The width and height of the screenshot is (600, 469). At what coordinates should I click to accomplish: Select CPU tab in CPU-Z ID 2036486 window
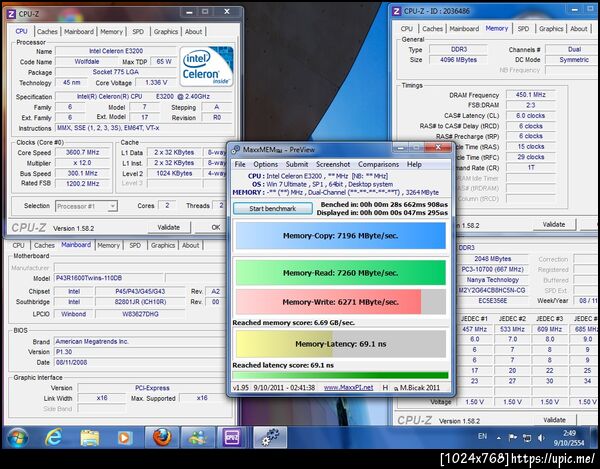(407, 29)
